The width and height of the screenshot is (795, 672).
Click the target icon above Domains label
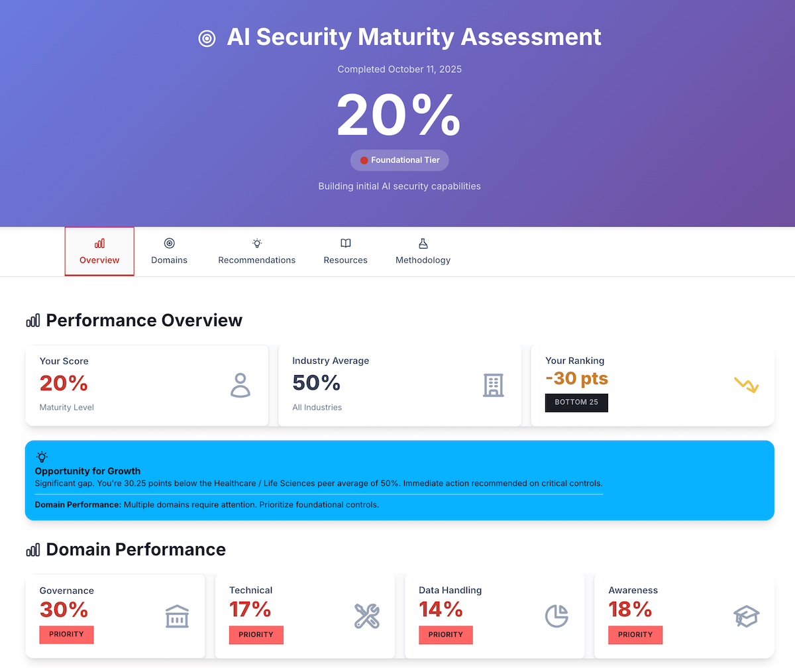coord(169,243)
